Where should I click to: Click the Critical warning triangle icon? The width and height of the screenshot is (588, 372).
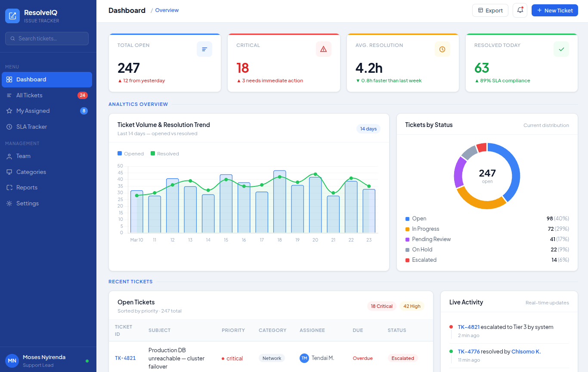[x=323, y=49]
